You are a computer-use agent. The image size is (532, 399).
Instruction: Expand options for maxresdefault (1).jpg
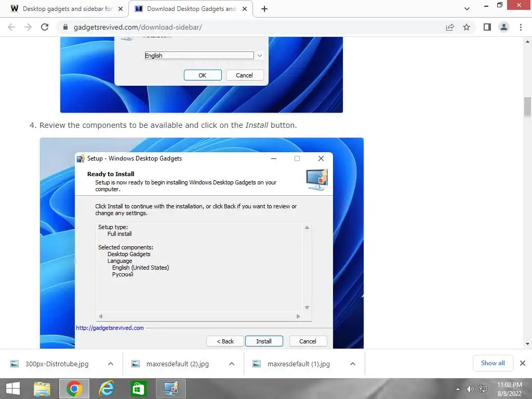click(x=353, y=364)
